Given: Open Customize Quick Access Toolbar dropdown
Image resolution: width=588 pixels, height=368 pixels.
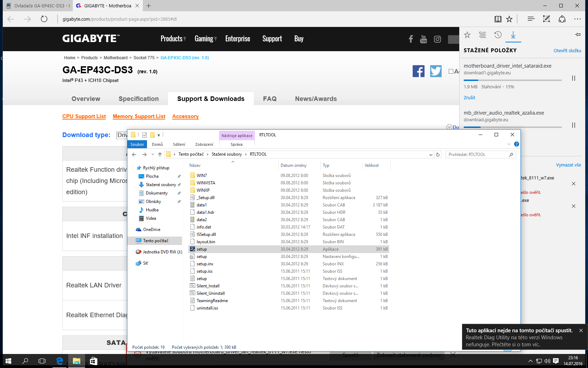Looking at the screenshot, I should [x=159, y=135].
